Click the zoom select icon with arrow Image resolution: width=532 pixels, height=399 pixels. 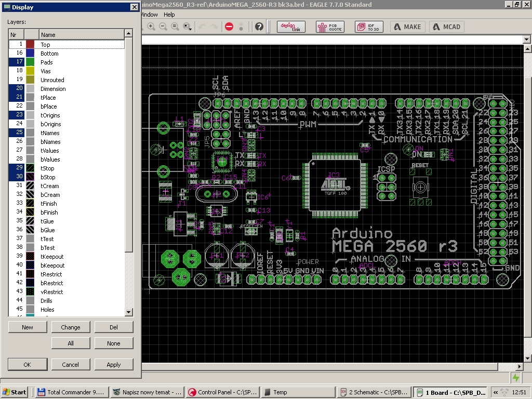(187, 26)
